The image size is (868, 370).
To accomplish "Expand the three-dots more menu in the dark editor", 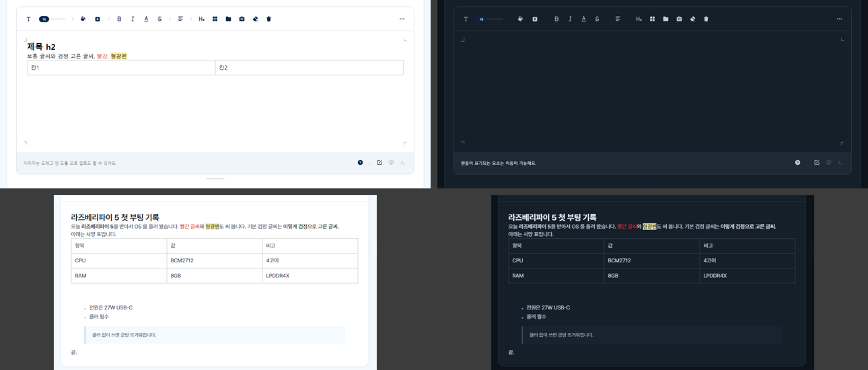I will [x=839, y=19].
